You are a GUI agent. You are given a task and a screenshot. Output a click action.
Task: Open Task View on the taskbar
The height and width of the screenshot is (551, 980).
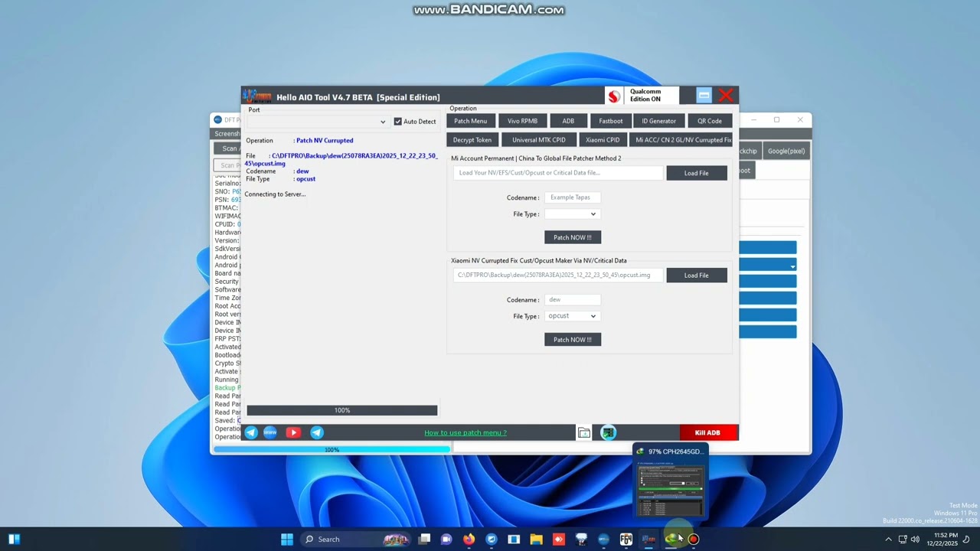point(425,539)
